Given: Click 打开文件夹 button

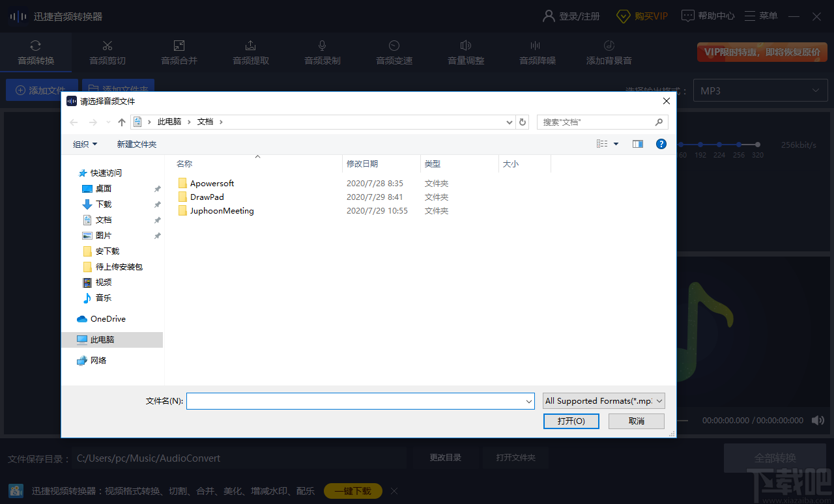Looking at the screenshot, I should [516, 458].
